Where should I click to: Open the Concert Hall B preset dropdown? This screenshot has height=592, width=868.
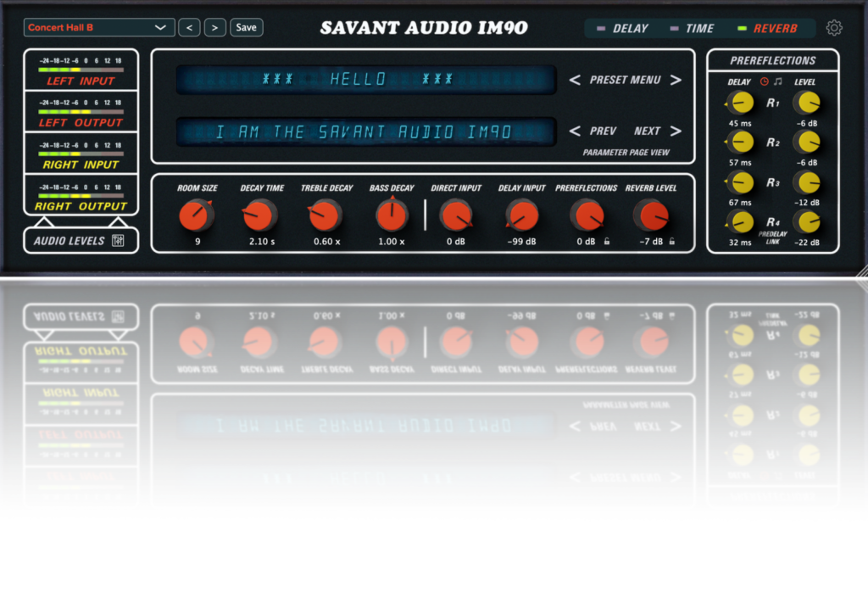tap(98, 28)
